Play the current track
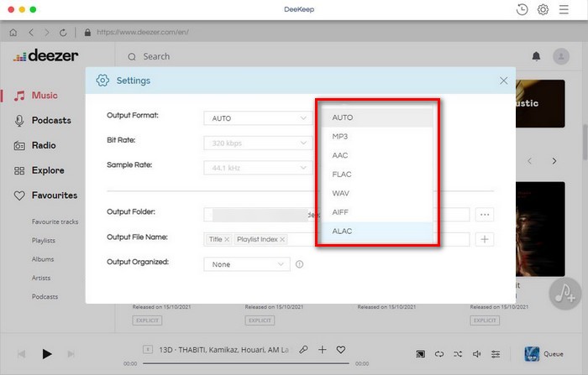Viewport: 588px width, 375px height. pos(46,354)
